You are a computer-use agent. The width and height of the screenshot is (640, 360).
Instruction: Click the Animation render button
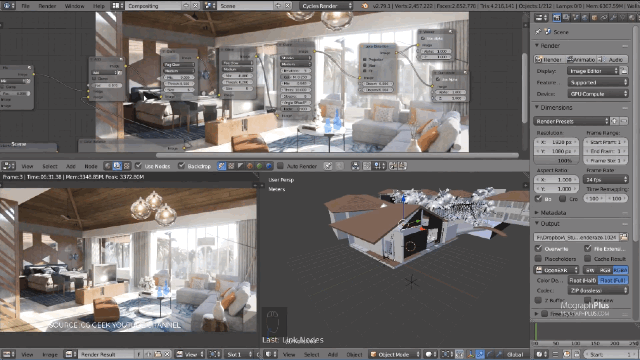coord(581,60)
